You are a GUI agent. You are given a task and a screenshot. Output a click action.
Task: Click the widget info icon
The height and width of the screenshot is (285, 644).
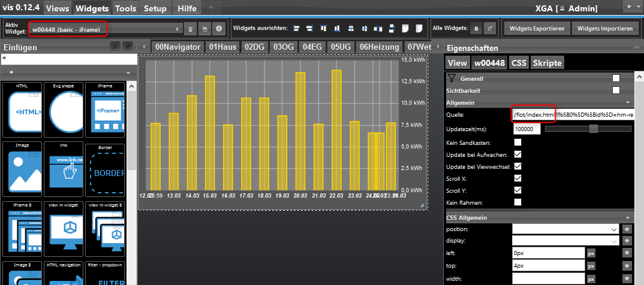coord(219,28)
